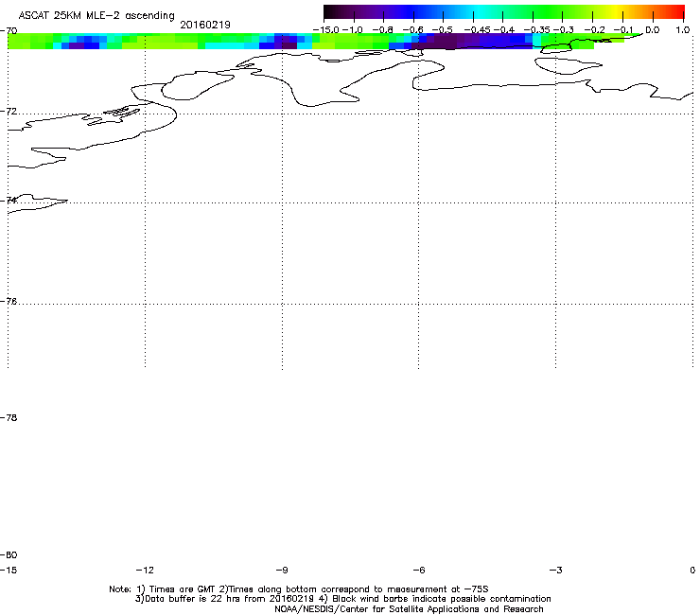Pick the yellow section of the color scale
Image resolution: width=700 pixels, height=615 pixels.
coord(616,12)
